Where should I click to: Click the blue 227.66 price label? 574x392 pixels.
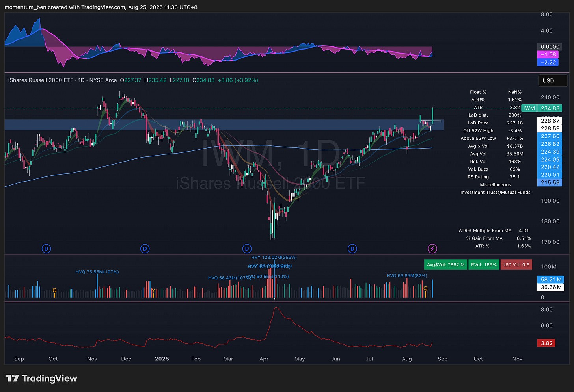pos(550,136)
